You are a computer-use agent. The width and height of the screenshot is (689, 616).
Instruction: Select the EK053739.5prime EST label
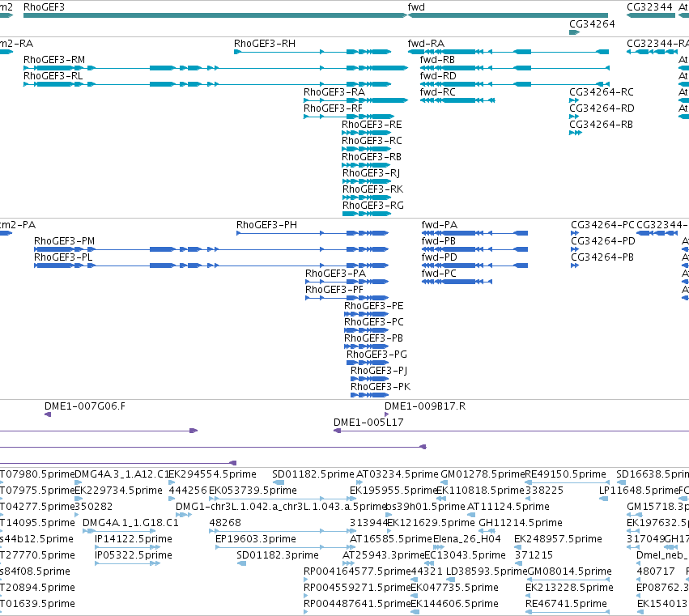[x=253, y=491]
